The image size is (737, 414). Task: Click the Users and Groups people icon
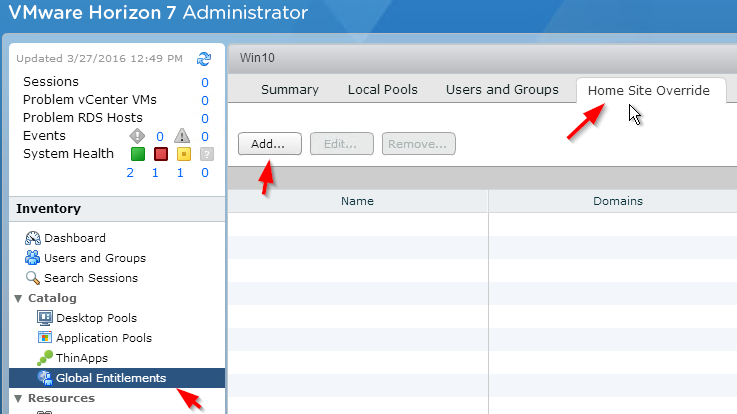click(32, 258)
